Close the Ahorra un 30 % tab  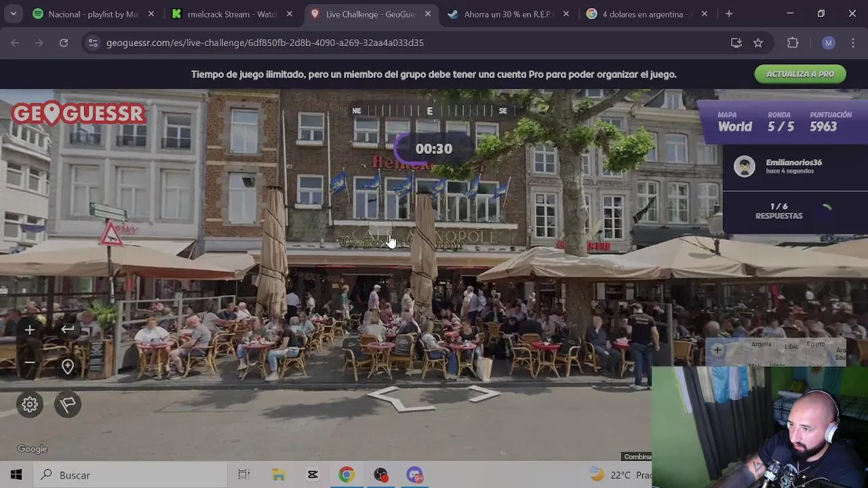click(x=566, y=14)
